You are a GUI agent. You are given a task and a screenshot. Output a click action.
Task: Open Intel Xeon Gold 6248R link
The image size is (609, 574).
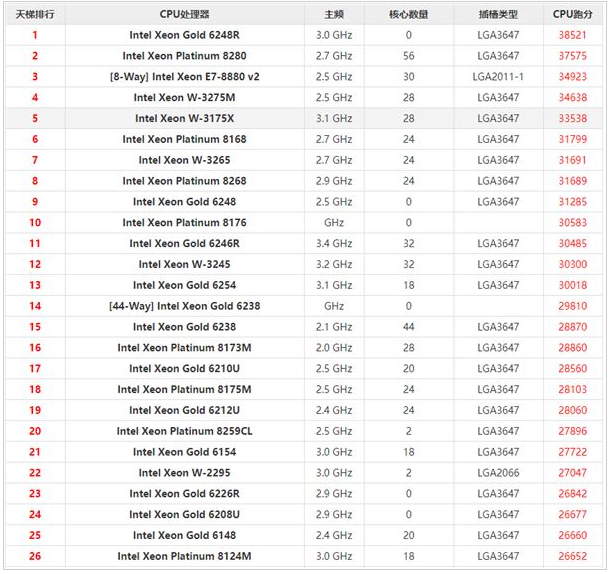(184, 35)
